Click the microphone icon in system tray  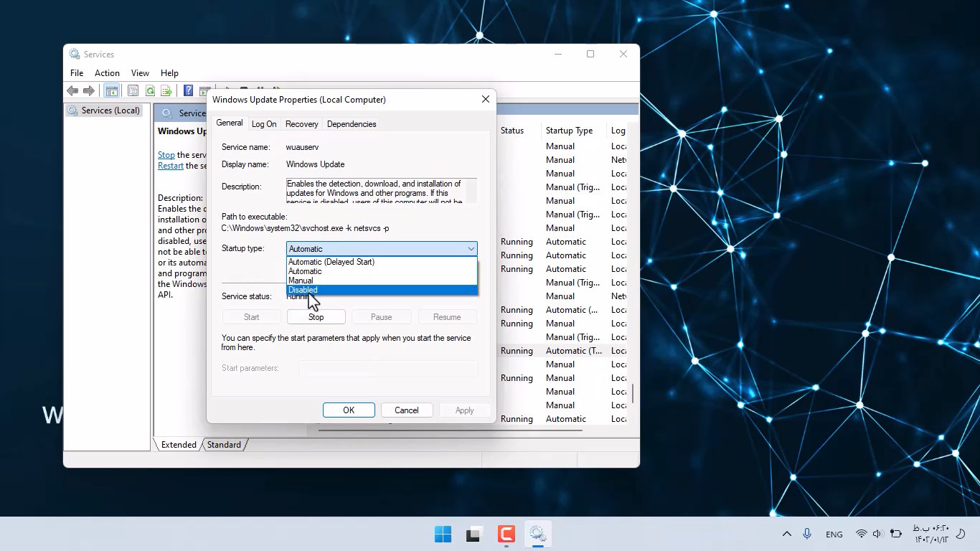[807, 534]
